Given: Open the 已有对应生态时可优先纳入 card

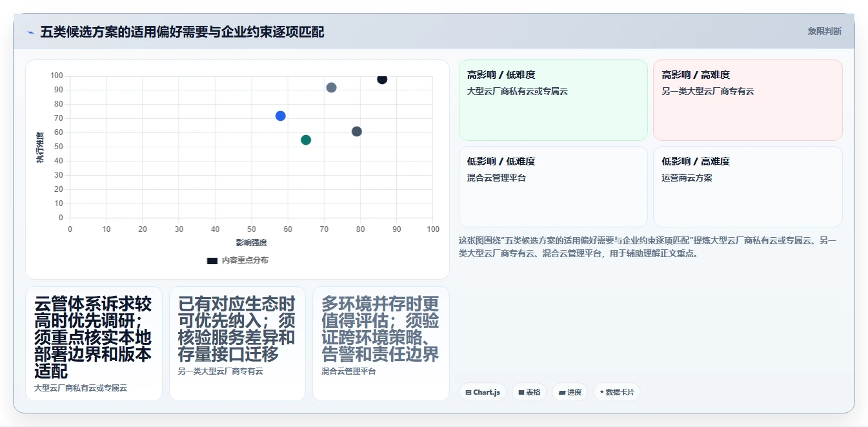Looking at the screenshot, I should tap(237, 344).
